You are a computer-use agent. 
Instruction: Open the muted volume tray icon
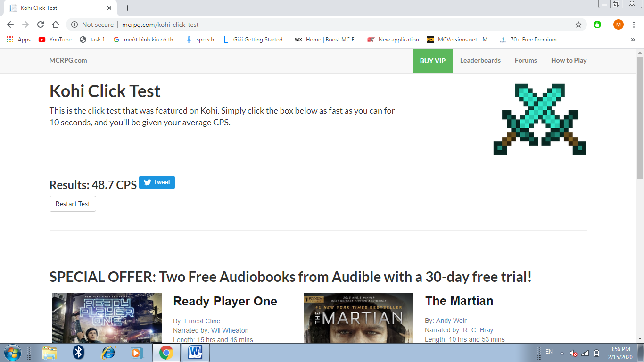[574, 353]
